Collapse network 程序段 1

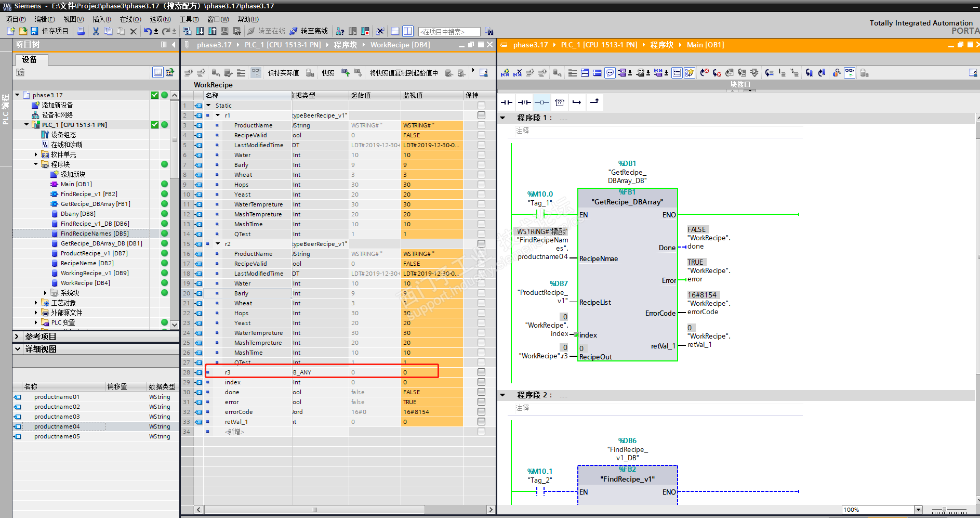tap(503, 118)
